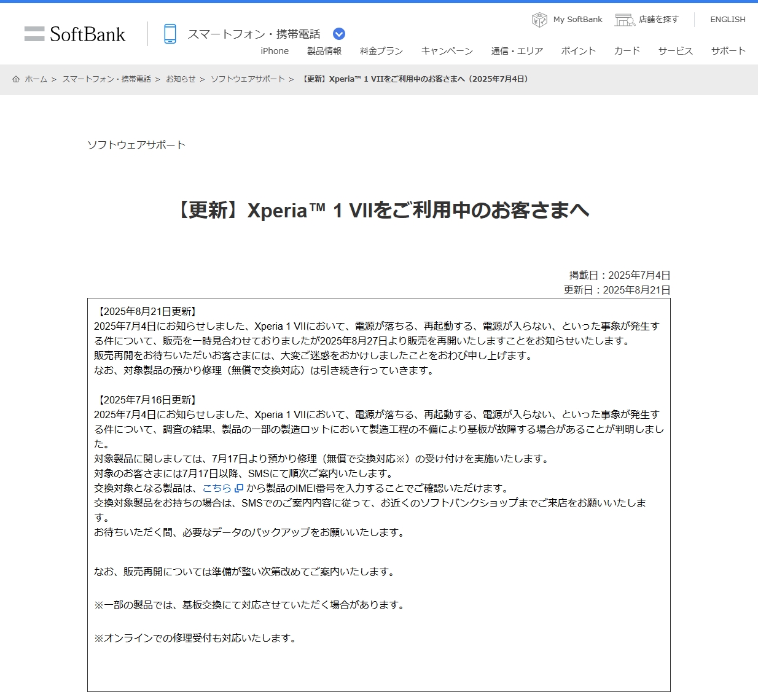Click 【2025年8月21日更新】 heading

(x=147, y=311)
